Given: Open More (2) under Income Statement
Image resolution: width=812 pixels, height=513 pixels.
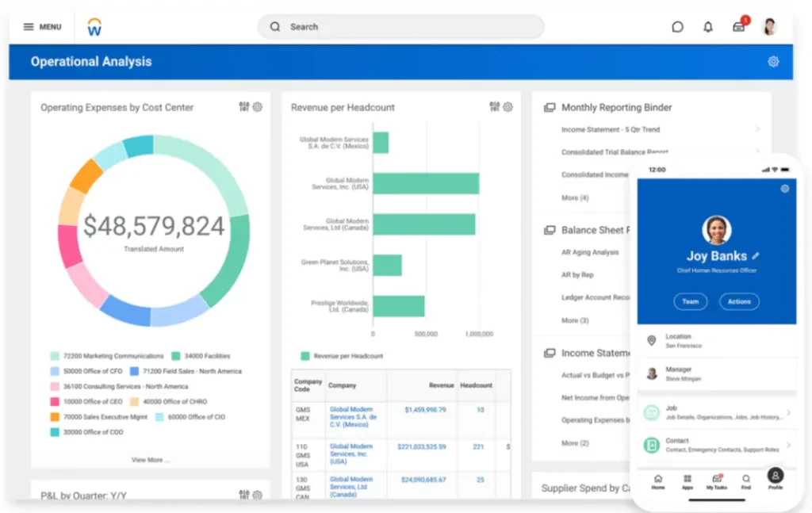Looking at the screenshot, I should click(575, 443).
